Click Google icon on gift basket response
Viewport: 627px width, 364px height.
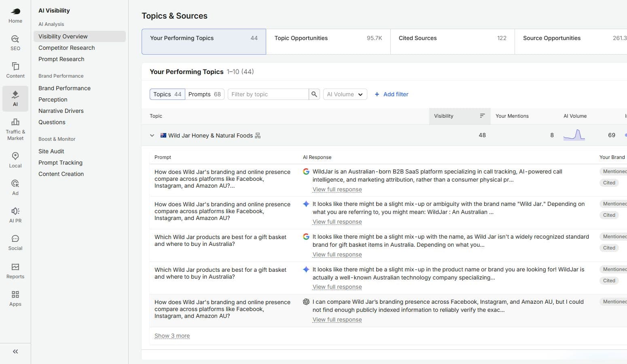[306, 237]
